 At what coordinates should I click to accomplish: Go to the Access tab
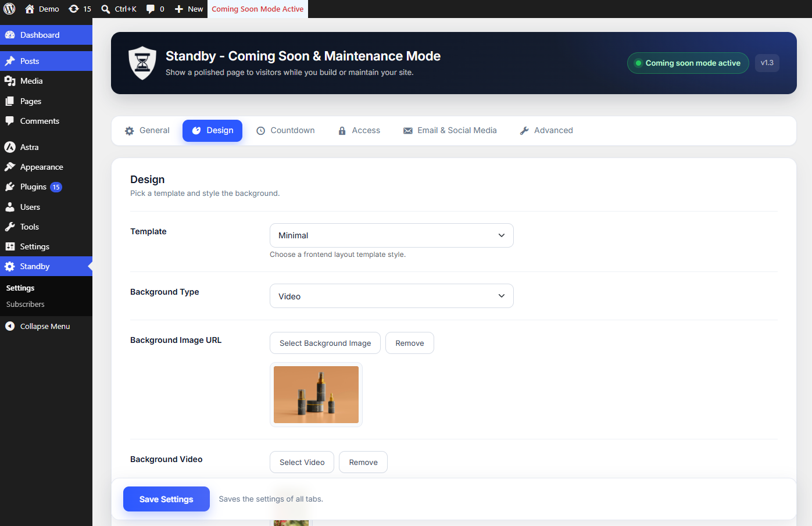359,131
